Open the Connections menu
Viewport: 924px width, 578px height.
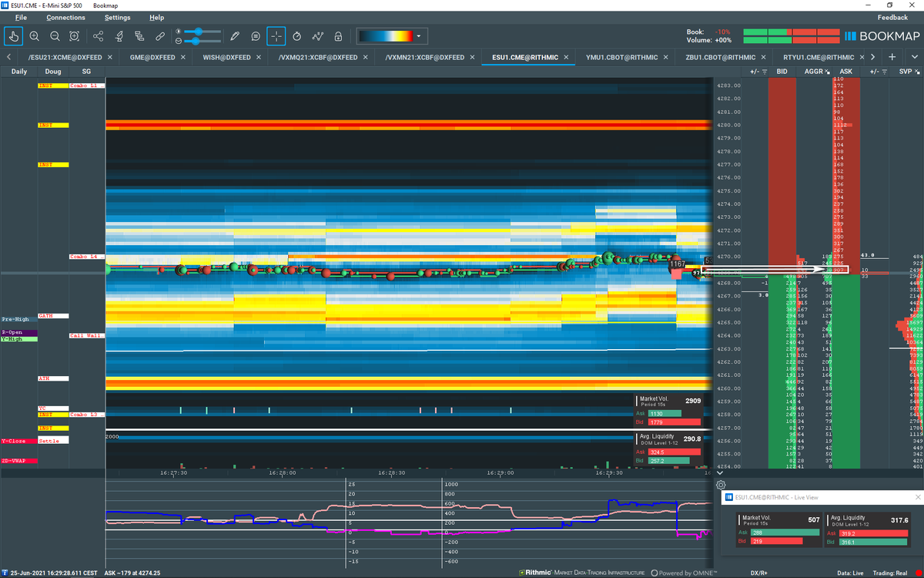pos(65,17)
